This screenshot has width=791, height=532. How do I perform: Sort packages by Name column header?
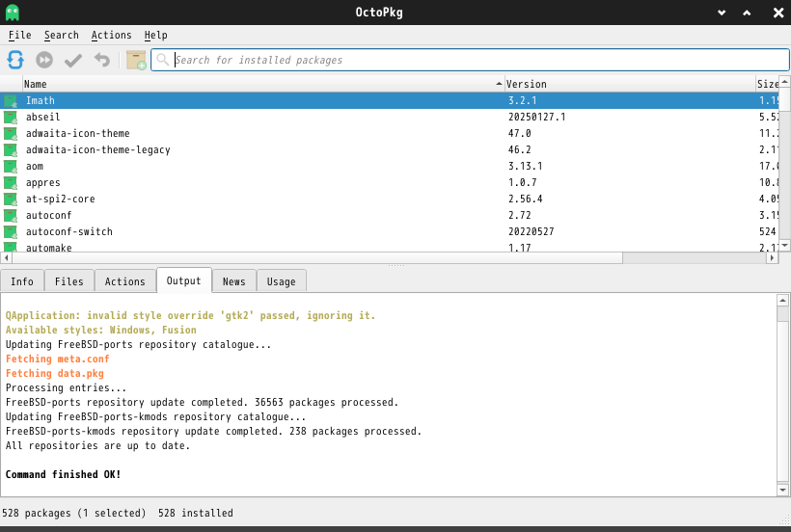pyautogui.click(x=260, y=84)
